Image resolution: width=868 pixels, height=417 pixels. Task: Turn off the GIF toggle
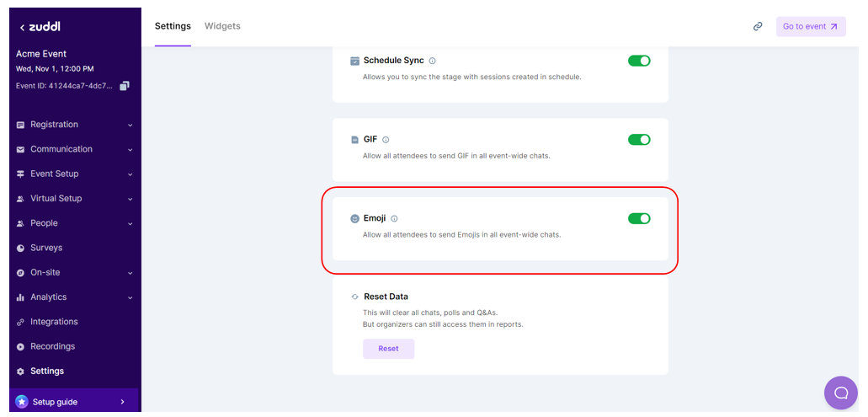click(x=639, y=140)
